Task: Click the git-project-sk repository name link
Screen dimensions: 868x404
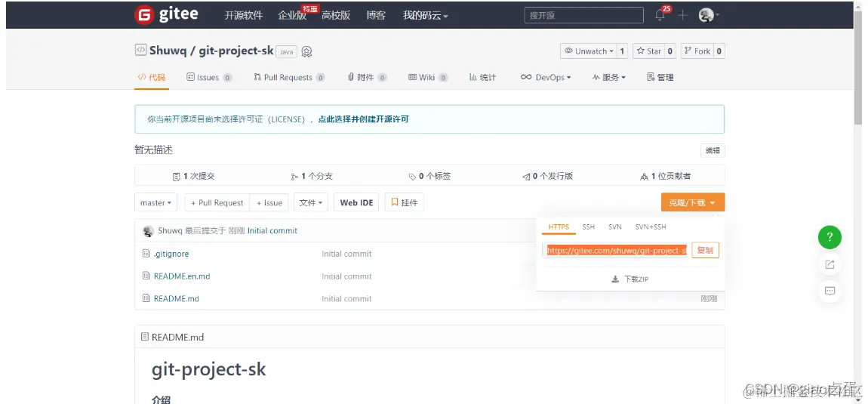Action: [x=236, y=51]
